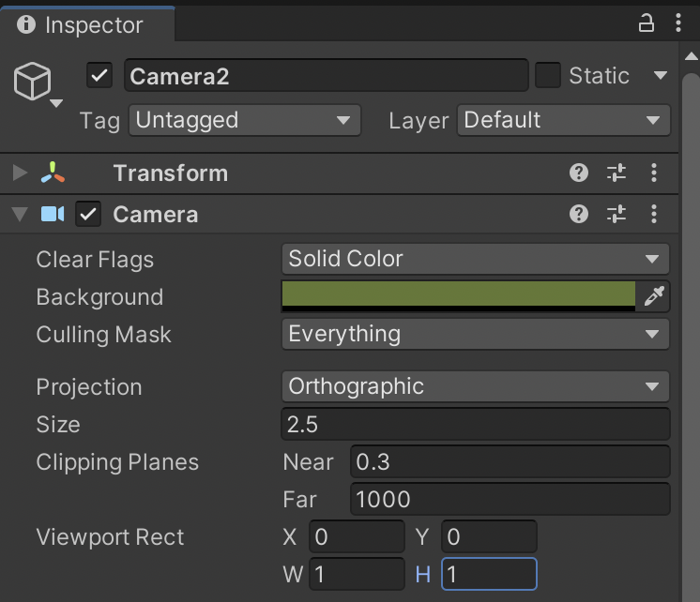
Task: Open Transform presets settings icon
Action: click(616, 173)
